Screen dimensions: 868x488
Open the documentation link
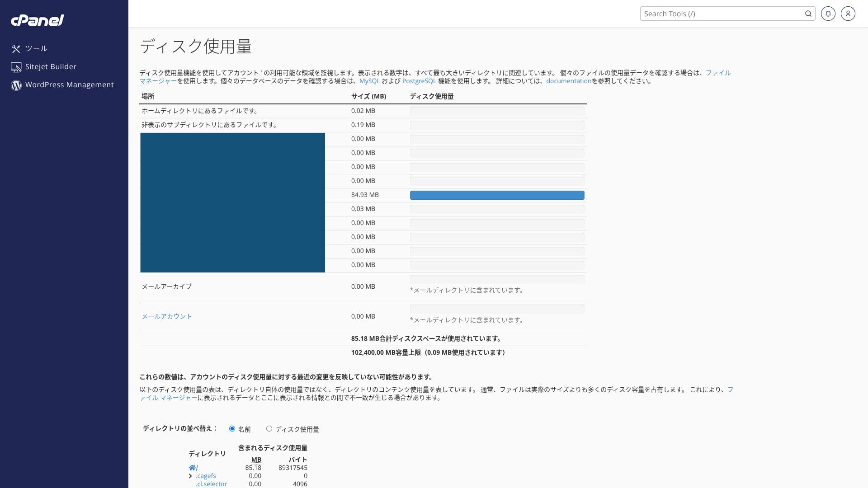click(x=568, y=81)
